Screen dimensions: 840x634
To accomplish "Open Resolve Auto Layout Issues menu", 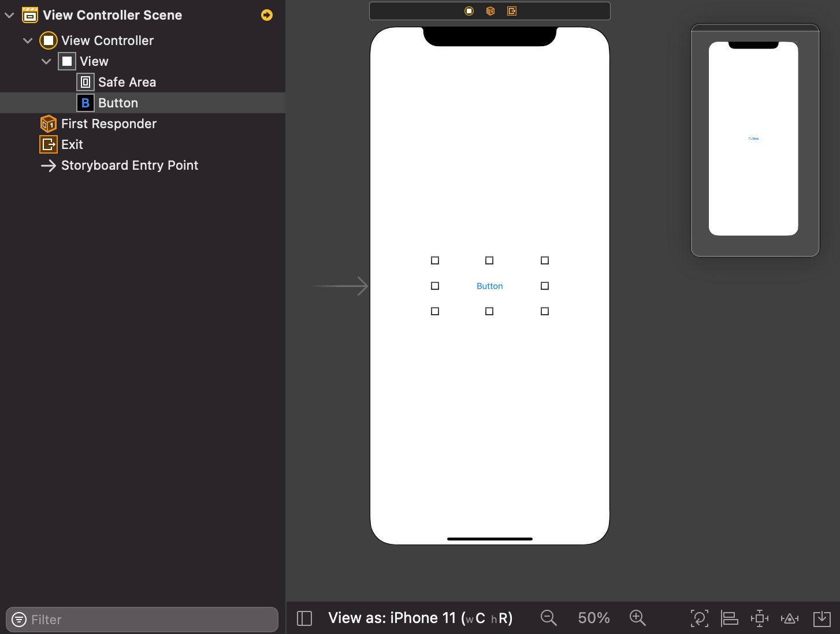I will coord(789,618).
